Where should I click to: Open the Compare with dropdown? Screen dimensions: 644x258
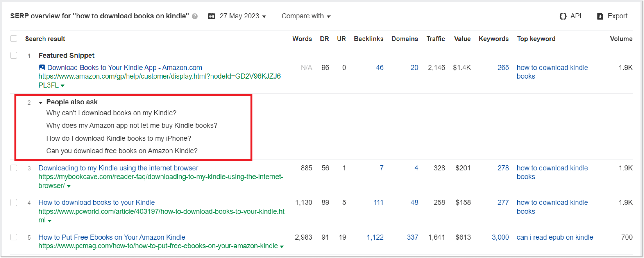point(306,16)
